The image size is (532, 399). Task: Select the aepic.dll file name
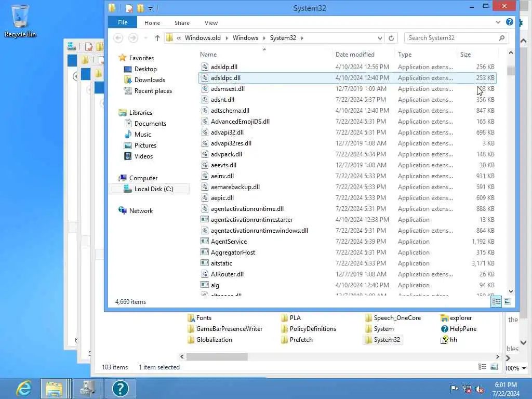pyautogui.click(x=222, y=198)
